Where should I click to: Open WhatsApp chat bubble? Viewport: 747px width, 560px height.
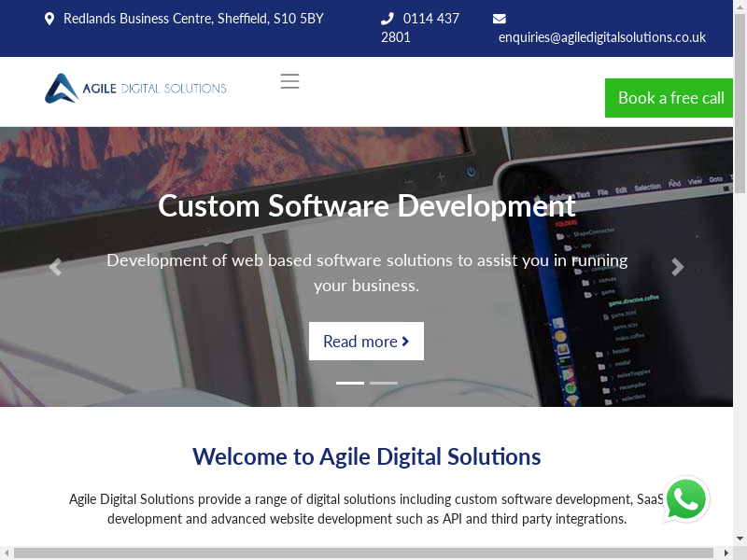[686, 499]
